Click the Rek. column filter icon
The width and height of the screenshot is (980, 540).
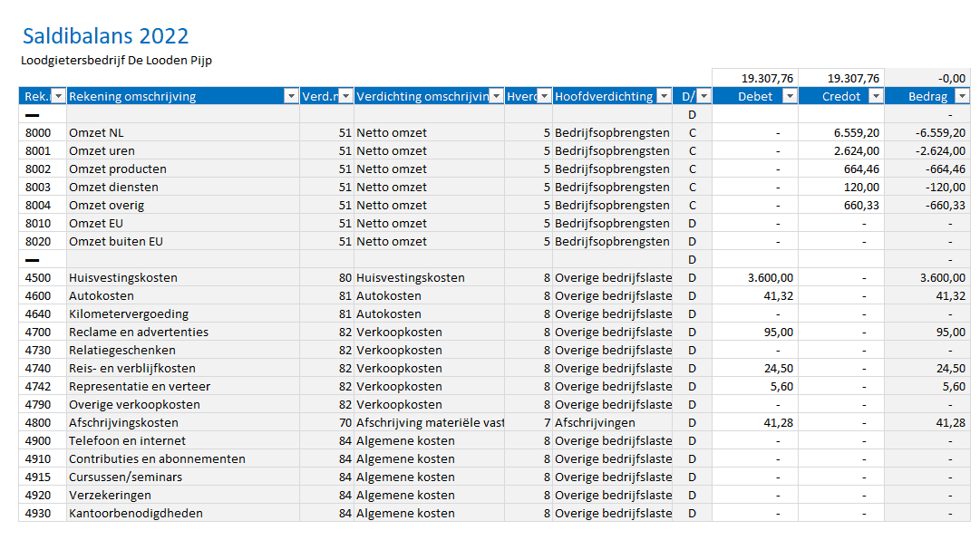click(x=58, y=95)
